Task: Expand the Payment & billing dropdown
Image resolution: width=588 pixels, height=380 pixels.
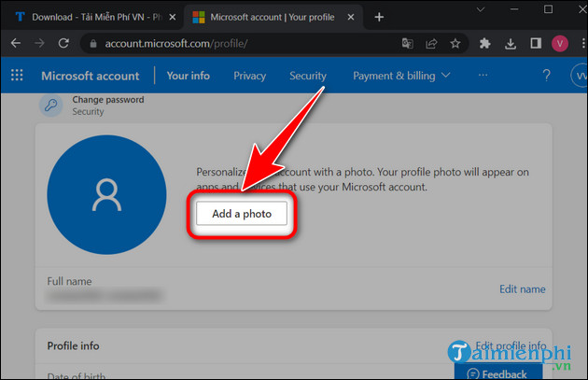Action: click(401, 76)
